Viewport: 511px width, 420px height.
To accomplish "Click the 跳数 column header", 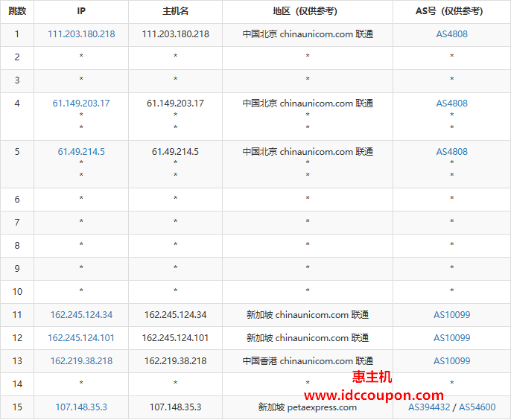I will tap(17, 11).
